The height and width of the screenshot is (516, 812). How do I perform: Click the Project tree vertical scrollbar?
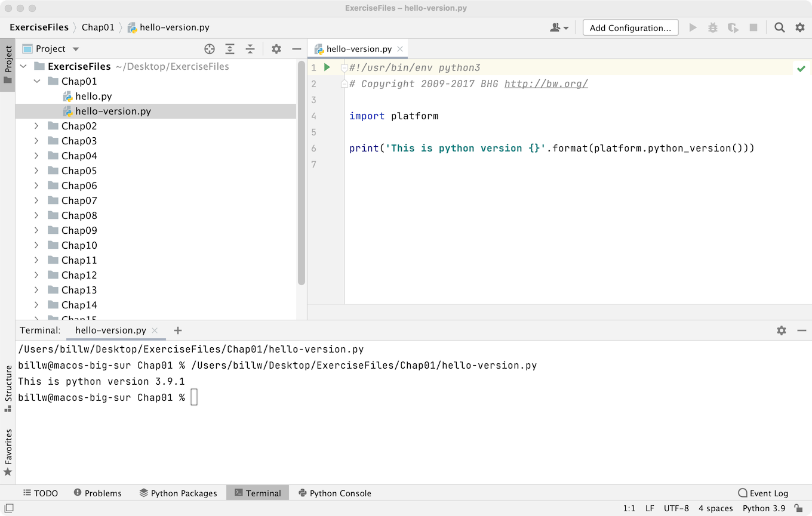[x=302, y=173]
